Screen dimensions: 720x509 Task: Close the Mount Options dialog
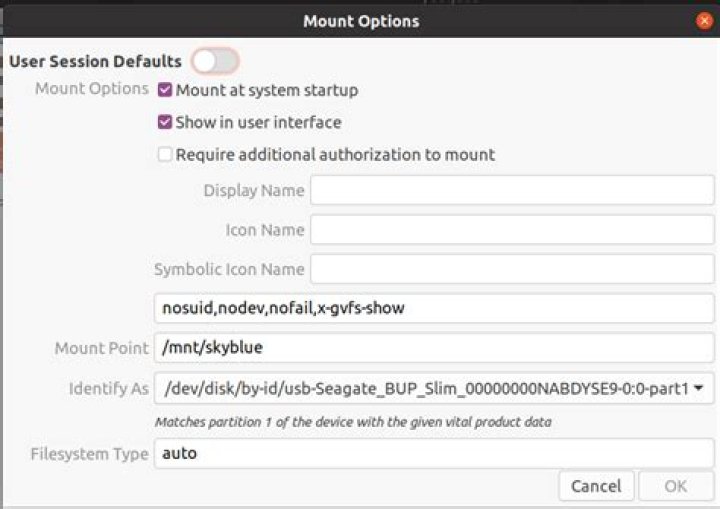(704, 21)
